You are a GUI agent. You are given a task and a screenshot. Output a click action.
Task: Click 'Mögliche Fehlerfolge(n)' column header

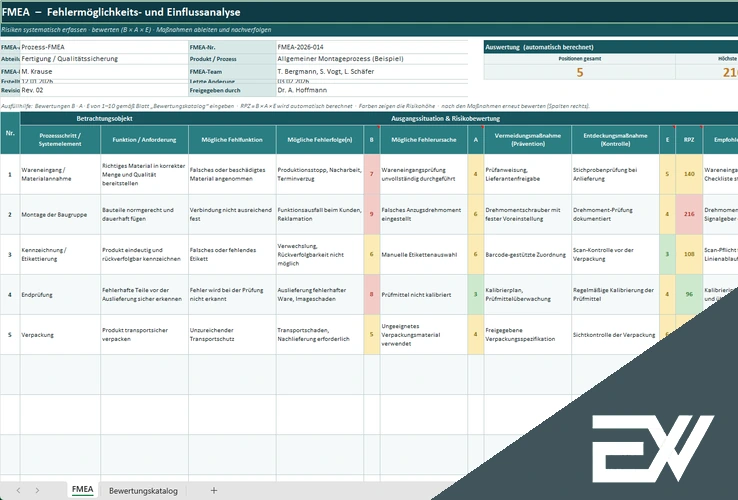[320, 140]
